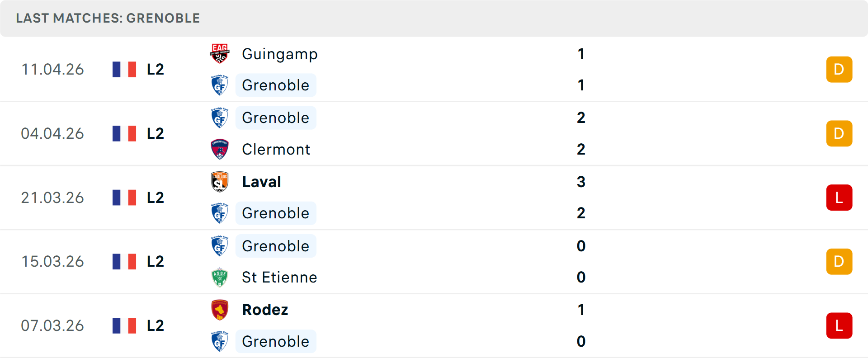This screenshot has height=358, width=868.
Task: Click the French flag beside the Rodez match date
Action: (124, 325)
